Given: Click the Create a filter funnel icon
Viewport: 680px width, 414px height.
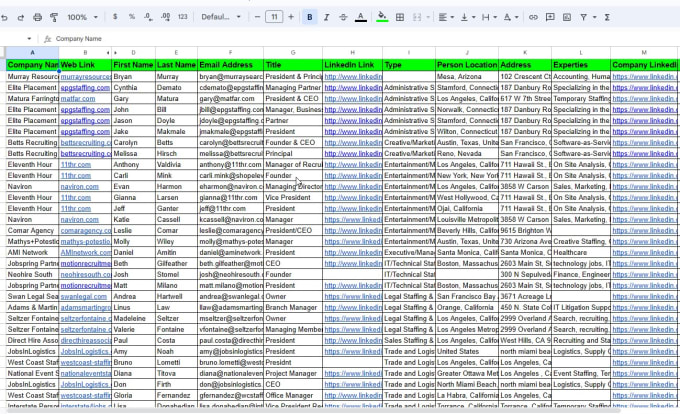Looking at the screenshot, I should [584, 17].
